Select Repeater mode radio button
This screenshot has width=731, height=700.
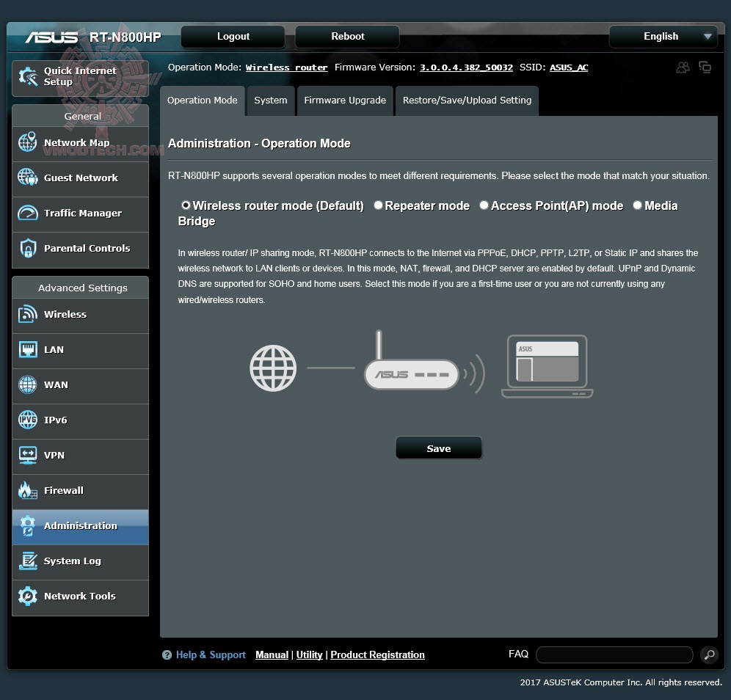click(378, 205)
